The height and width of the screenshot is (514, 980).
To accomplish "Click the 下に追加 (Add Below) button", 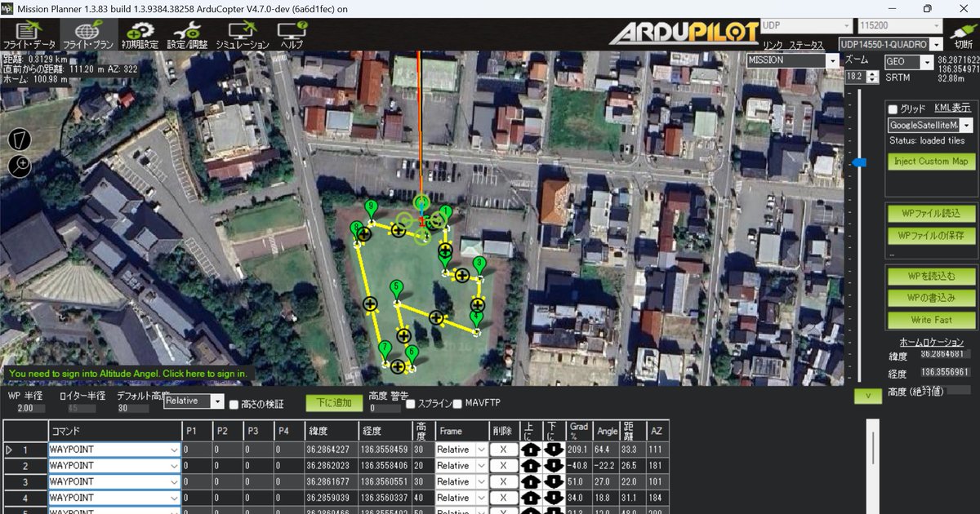I will (x=333, y=403).
